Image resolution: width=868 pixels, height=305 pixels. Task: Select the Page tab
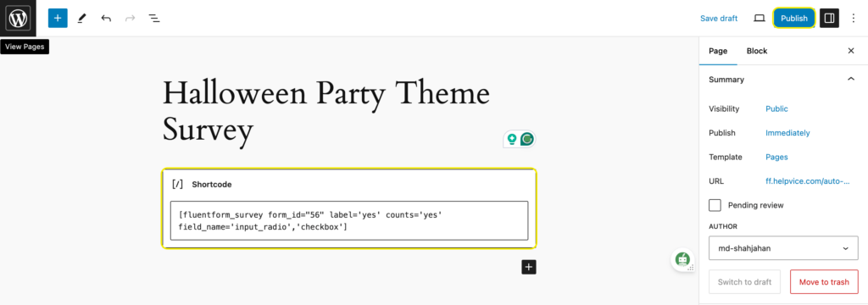[x=718, y=51]
